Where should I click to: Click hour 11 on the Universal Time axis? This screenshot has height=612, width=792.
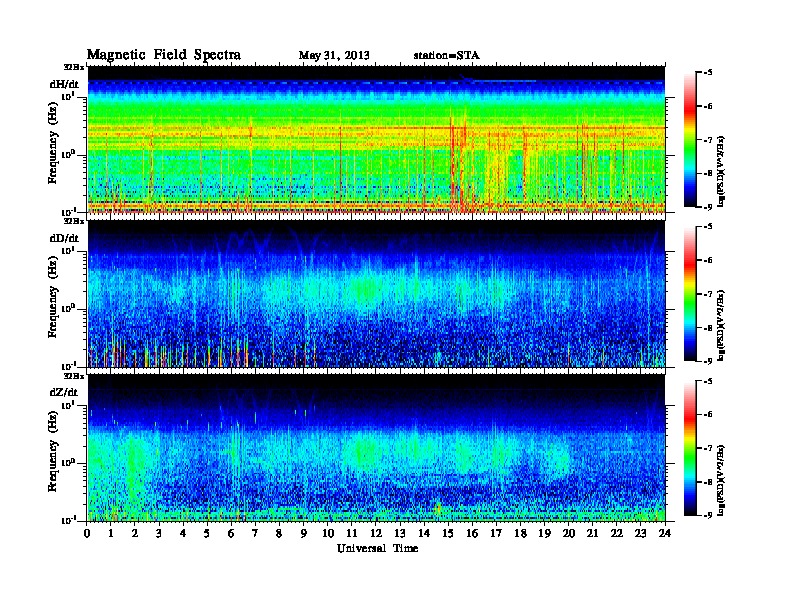tap(352, 533)
